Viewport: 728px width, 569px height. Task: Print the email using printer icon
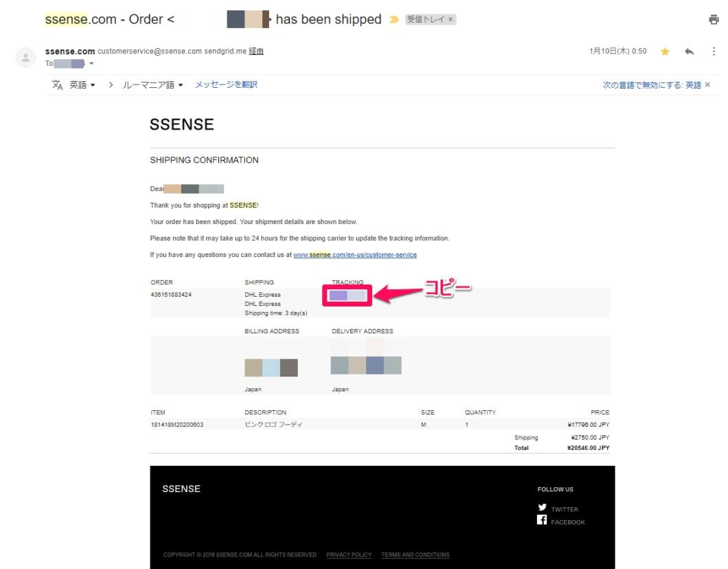point(713,19)
